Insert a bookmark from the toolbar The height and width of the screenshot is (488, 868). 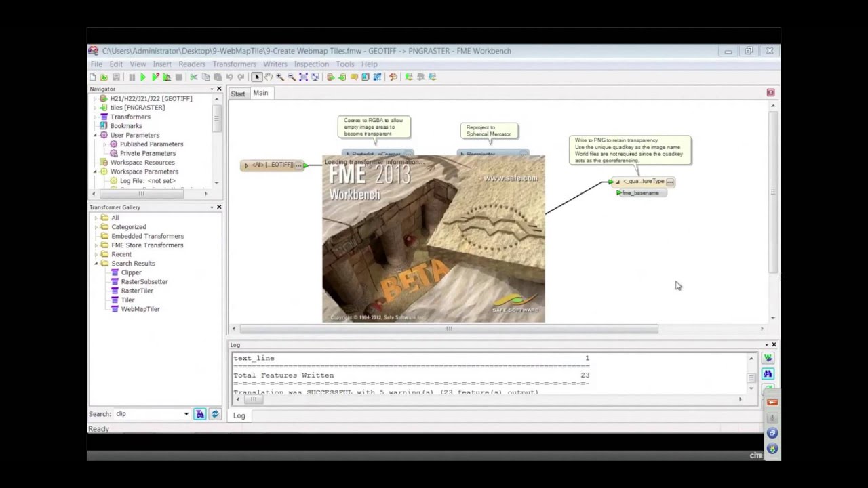click(x=366, y=77)
